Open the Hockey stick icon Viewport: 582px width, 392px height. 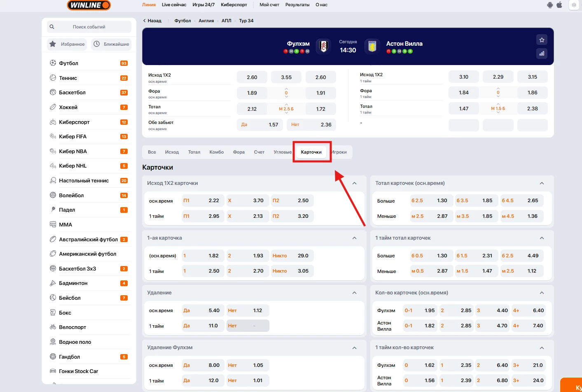click(53, 107)
